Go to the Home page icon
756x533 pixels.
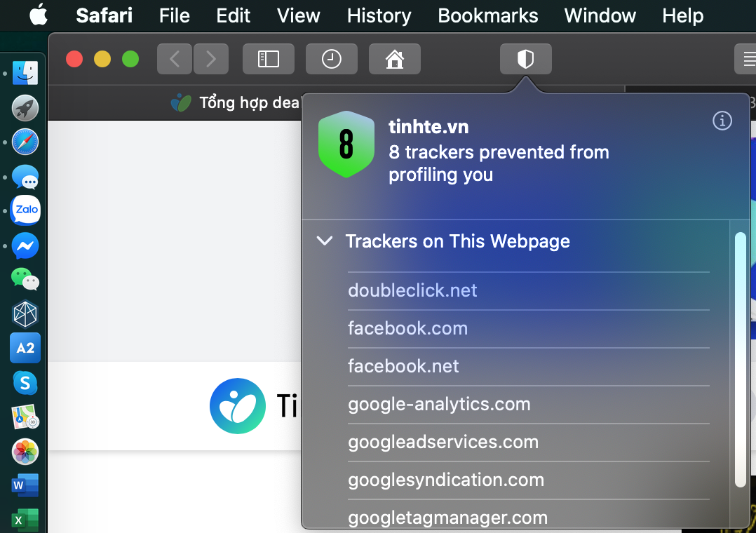pos(394,59)
